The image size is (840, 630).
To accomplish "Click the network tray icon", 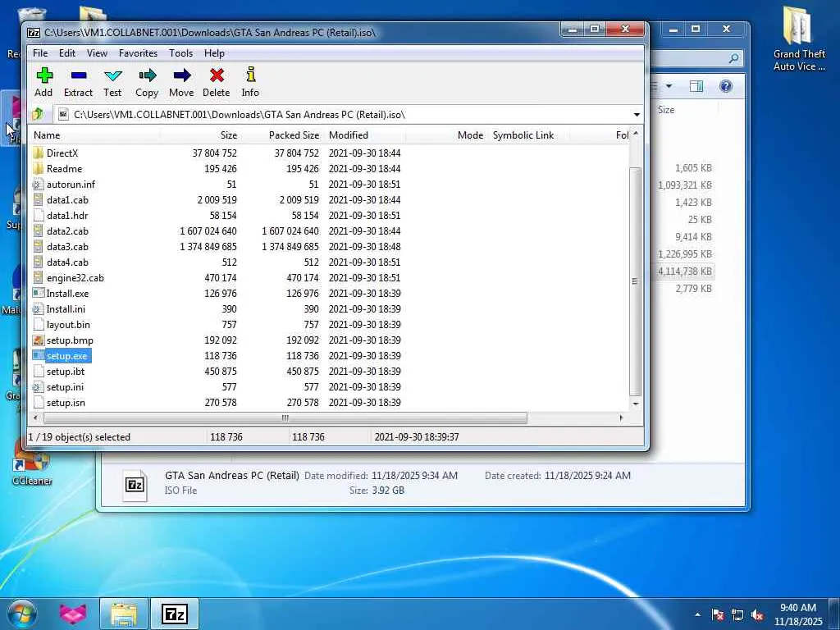I will (x=737, y=615).
